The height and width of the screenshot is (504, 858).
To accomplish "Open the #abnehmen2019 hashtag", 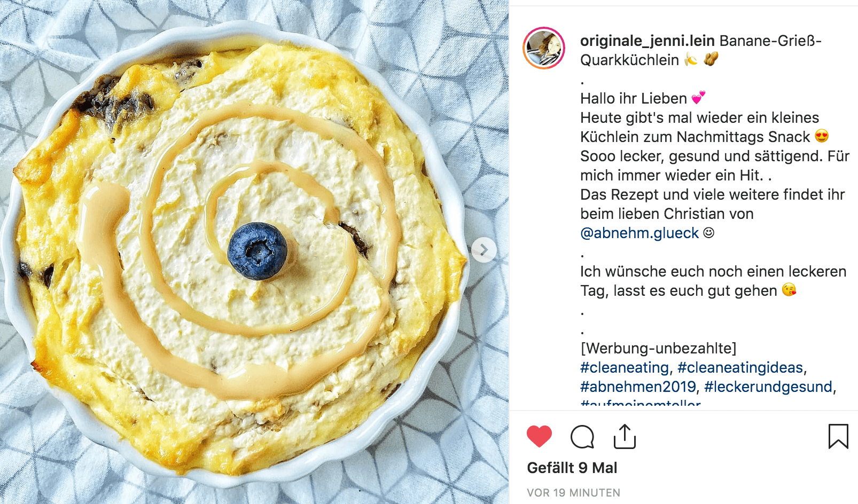I will [638, 387].
